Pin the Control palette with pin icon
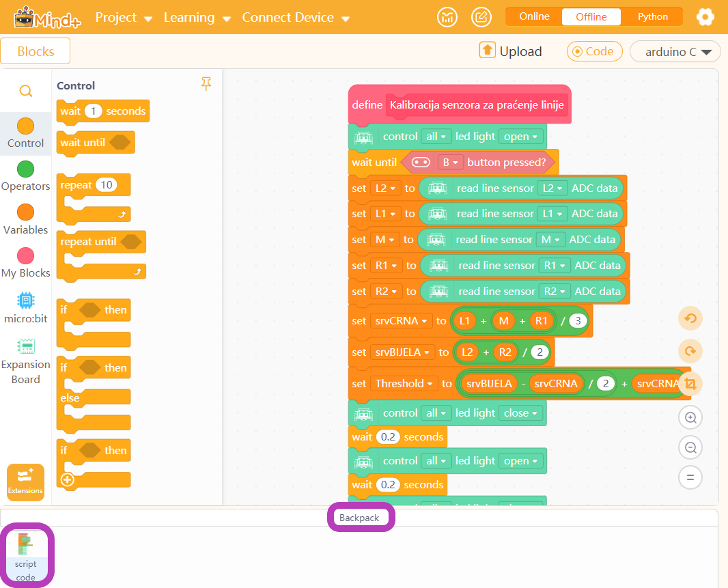Screen dimensions: 728x588 [x=206, y=83]
